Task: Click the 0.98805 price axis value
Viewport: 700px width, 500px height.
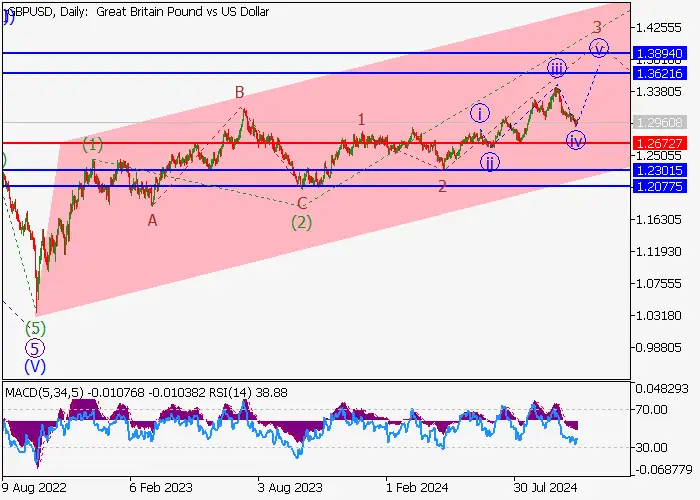Action: (658, 347)
